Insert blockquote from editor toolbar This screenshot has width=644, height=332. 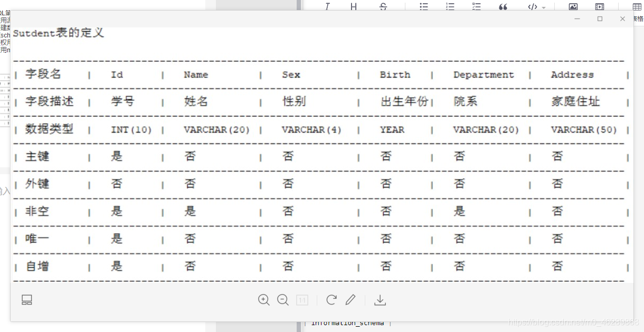[x=503, y=6]
